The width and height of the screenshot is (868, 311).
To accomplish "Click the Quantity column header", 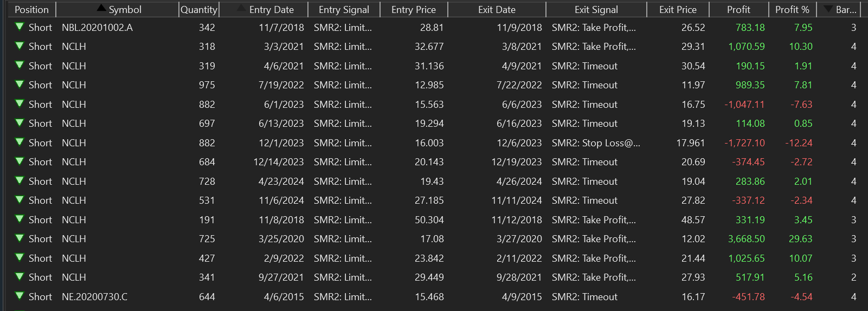I will coord(199,10).
